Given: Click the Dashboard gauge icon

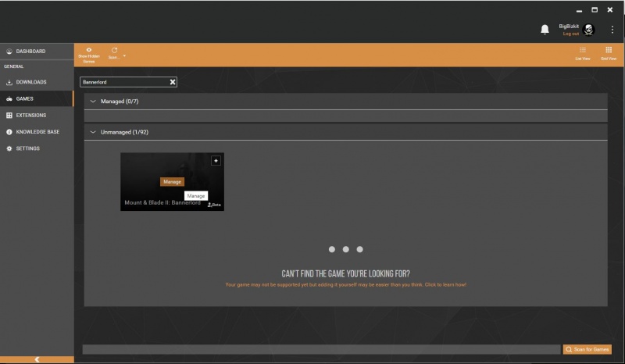Looking at the screenshot, I should click(x=9, y=52).
